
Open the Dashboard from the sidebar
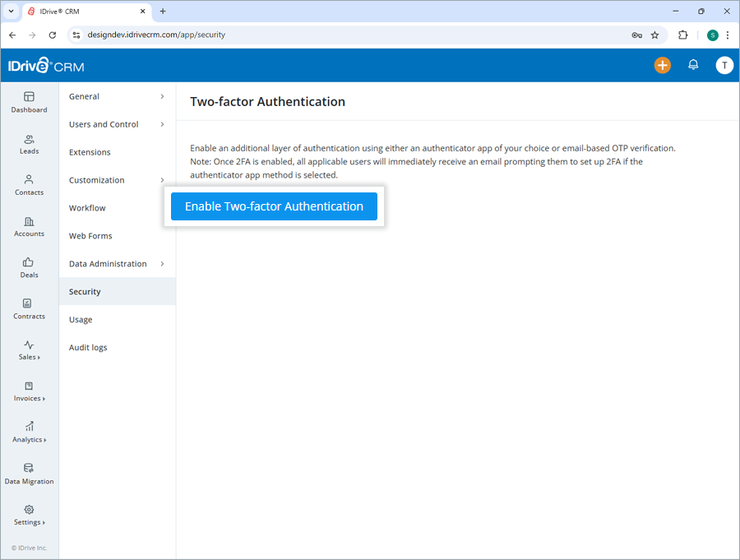(x=29, y=102)
